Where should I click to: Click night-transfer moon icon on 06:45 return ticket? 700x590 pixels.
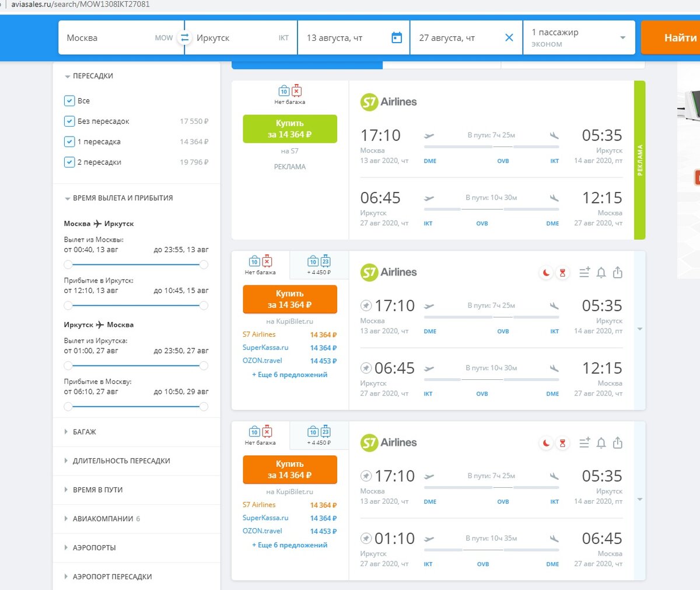(546, 273)
